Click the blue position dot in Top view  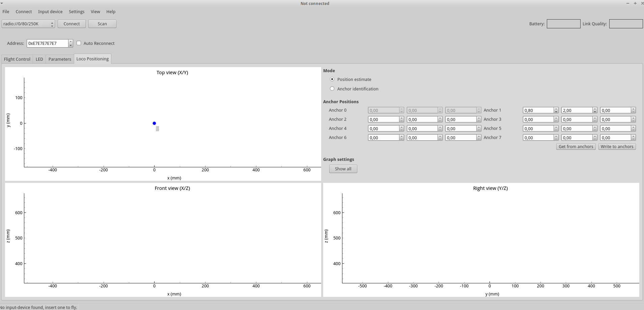point(154,123)
